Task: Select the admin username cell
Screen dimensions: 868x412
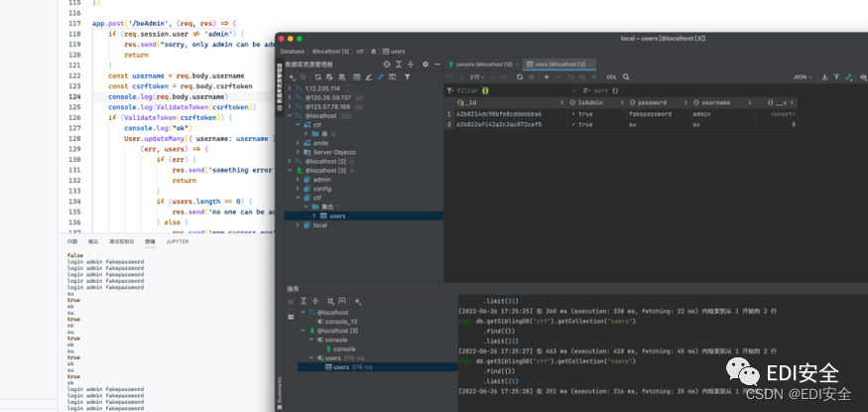Action: coord(721,114)
